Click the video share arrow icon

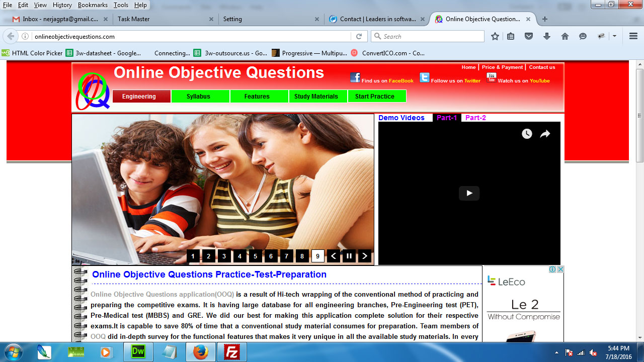(x=545, y=134)
